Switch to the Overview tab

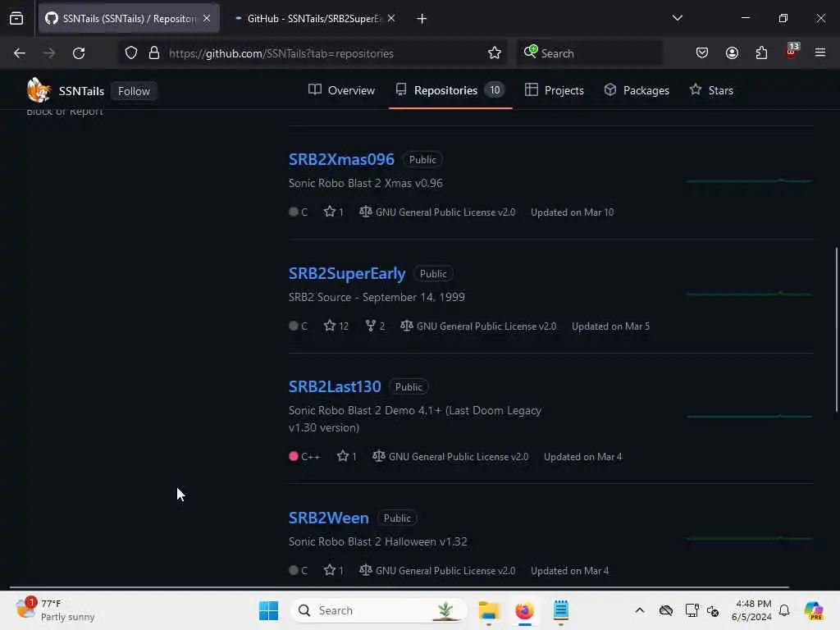click(x=341, y=90)
